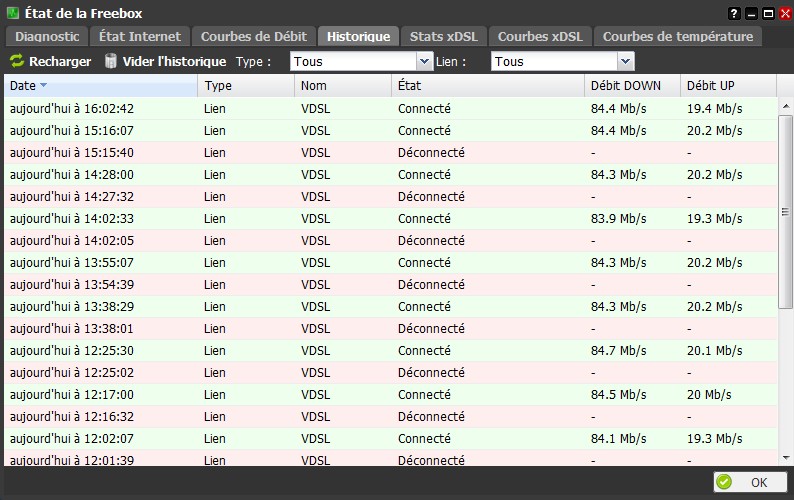Open the help question mark icon
The height and width of the screenshot is (500, 794).
(734, 14)
